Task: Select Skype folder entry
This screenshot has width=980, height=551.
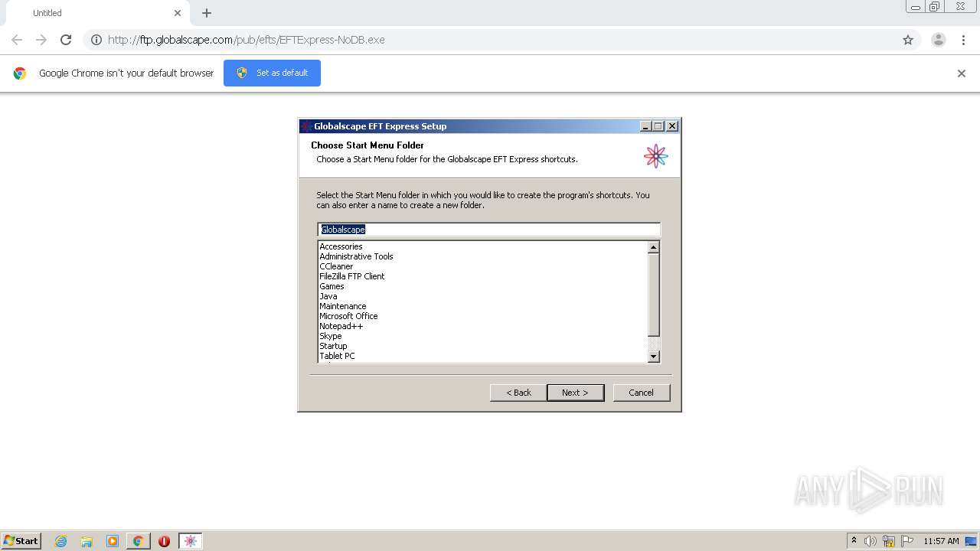Action: coord(331,336)
